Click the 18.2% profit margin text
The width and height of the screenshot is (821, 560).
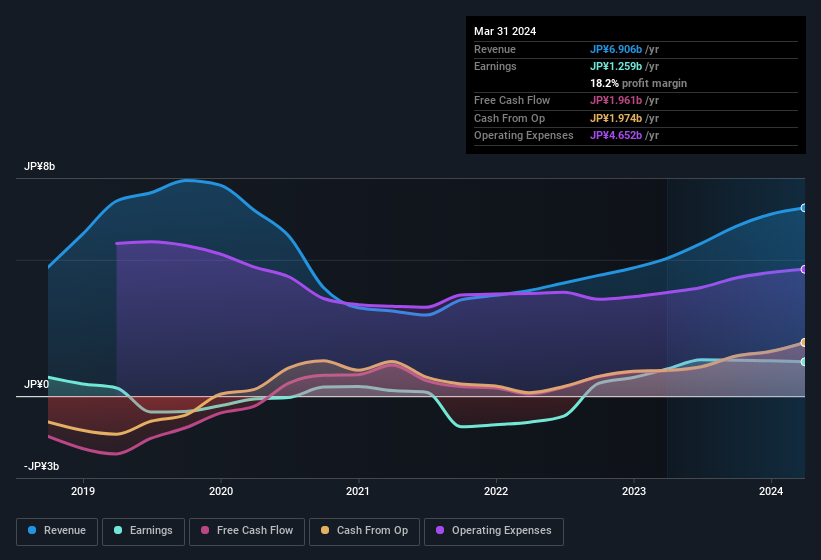[638, 83]
